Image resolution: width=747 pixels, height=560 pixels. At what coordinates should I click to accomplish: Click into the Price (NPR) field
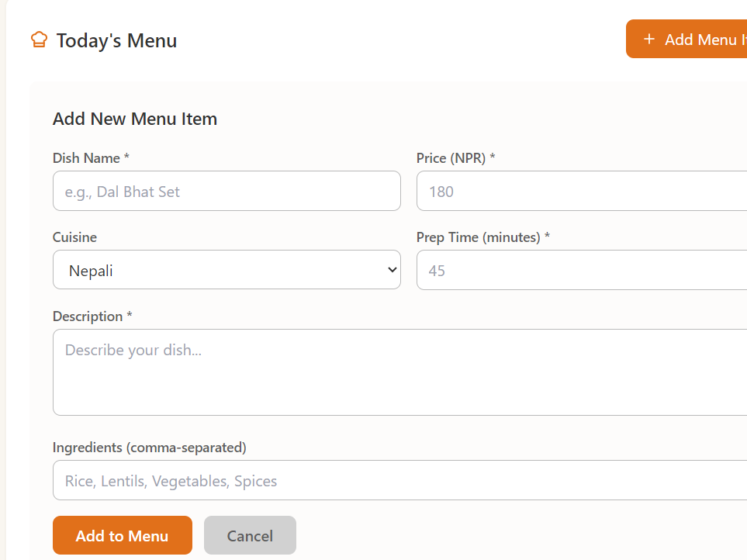coord(582,191)
